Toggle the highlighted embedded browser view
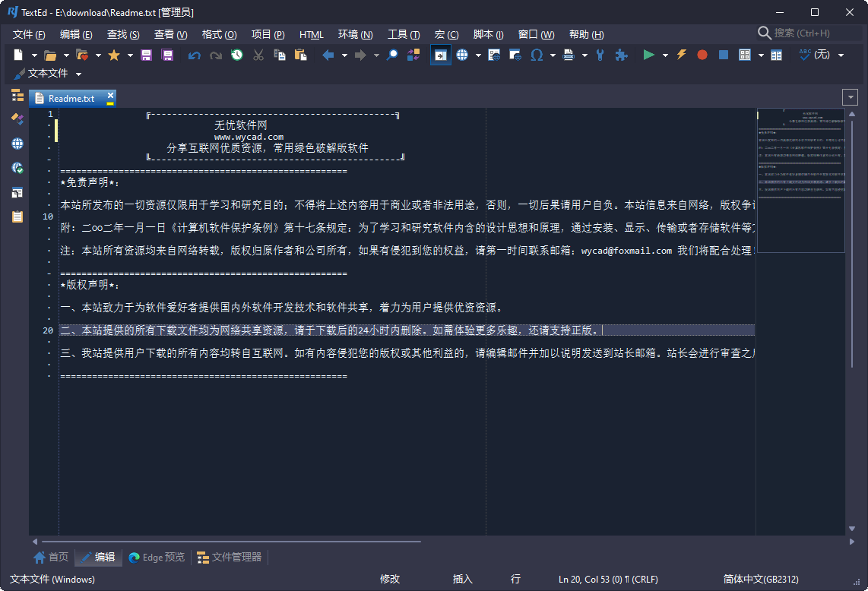This screenshot has height=591, width=868. click(x=440, y=55)
